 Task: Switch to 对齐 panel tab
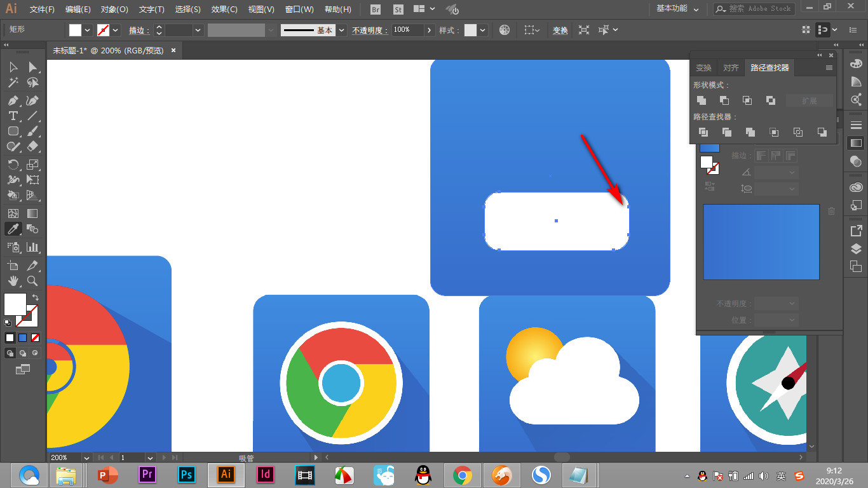(731, 68)
